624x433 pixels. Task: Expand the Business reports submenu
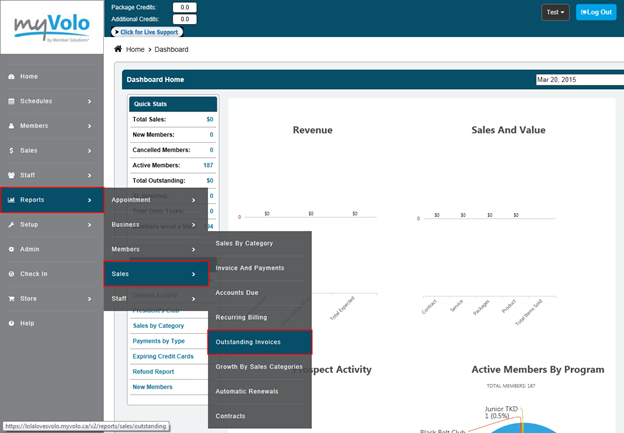coord(155,224)
